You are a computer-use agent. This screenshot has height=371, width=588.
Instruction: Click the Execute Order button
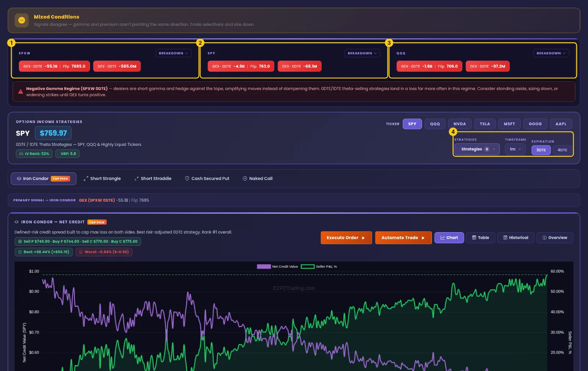[346, 238]
